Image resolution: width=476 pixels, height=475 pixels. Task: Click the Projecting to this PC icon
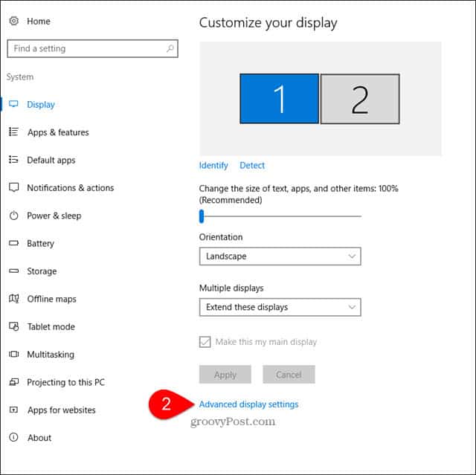[13, 382]
